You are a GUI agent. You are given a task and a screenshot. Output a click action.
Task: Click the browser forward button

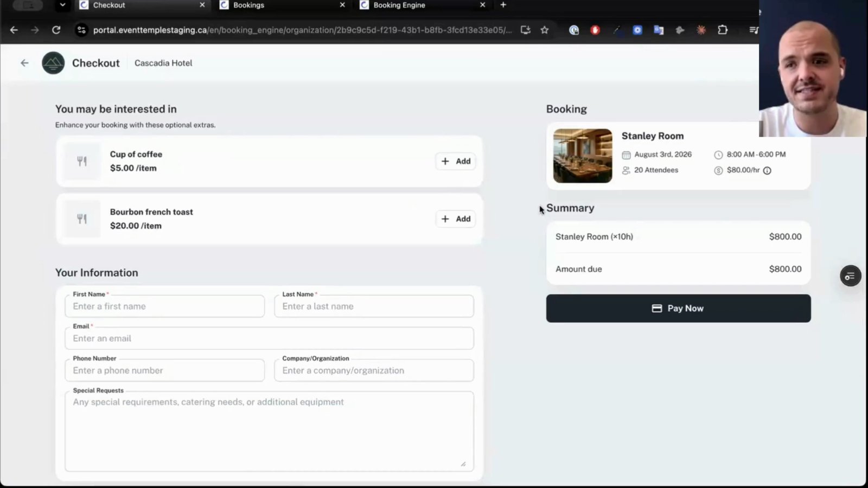(x=35, y=30)
